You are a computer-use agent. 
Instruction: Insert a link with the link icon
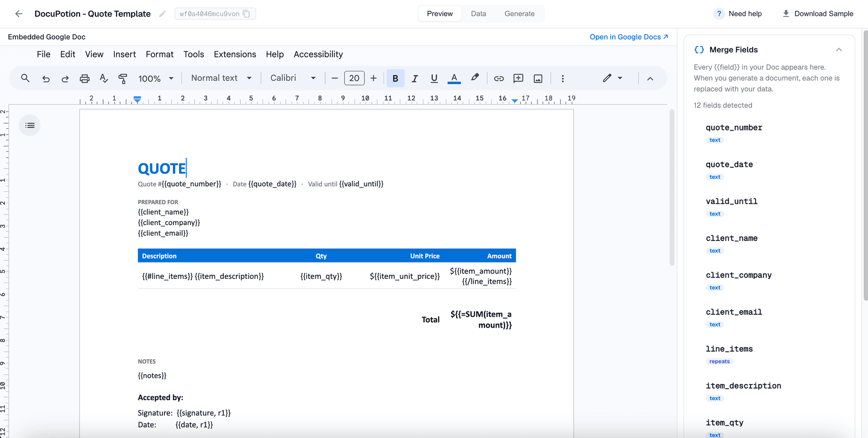[499, 79]
